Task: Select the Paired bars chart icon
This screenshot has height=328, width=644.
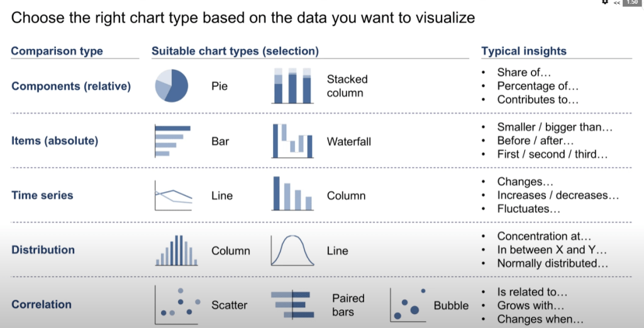Action: pyautogui.click(x=292, y=305)
